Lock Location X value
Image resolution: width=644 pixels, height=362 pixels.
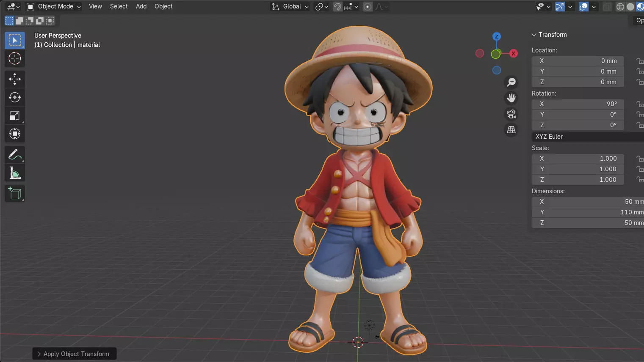click(640, 61)
